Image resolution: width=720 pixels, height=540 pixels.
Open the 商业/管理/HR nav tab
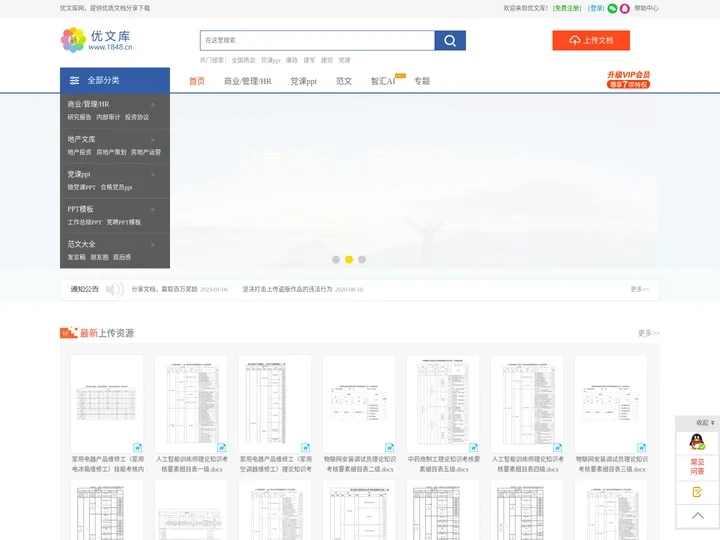[x=248, y=81]
